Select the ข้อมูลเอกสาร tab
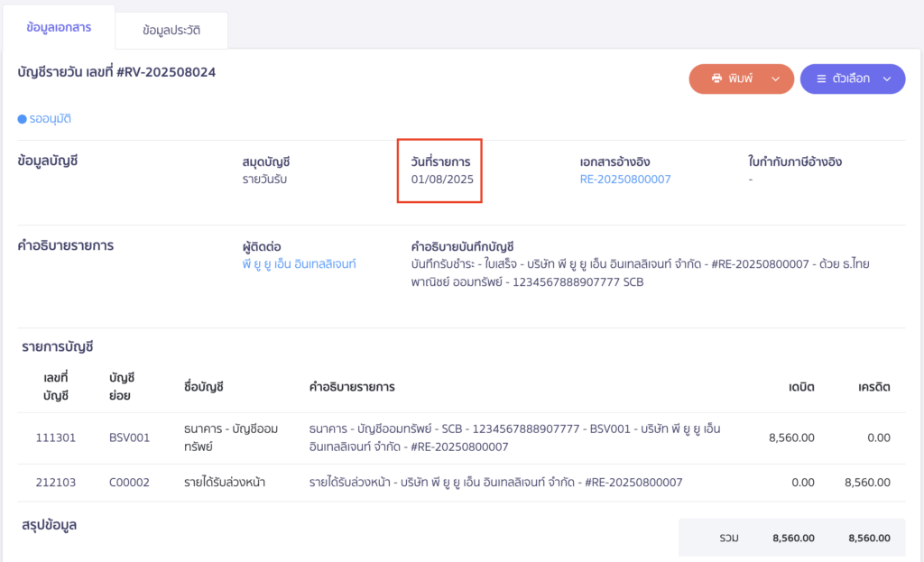Image resolution: width=924 pixels, height=562 pixels. pyautogui.click(x=59, y=28)
